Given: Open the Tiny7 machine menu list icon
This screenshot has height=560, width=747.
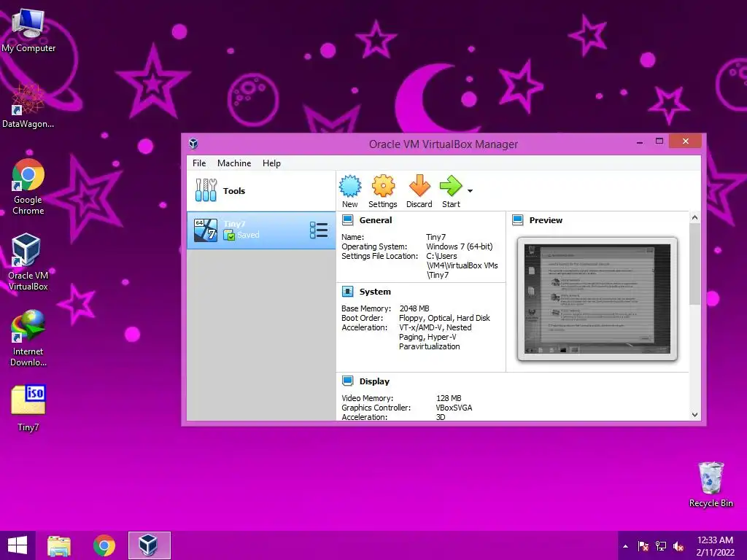Looking at the screenshot, I should point(319,230).
